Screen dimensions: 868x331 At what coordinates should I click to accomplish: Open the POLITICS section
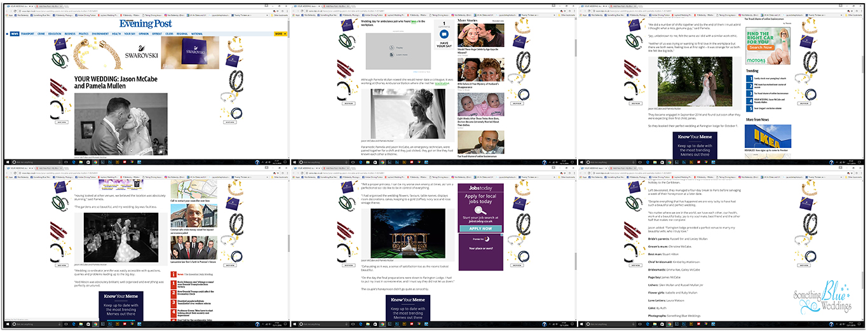(x=83, y=34)
